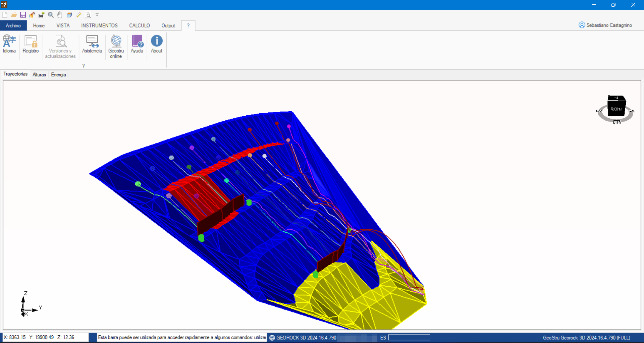This screenshot has width=644, height=343.
Task: Select the question mark ribbon tab
Action: 188,25
